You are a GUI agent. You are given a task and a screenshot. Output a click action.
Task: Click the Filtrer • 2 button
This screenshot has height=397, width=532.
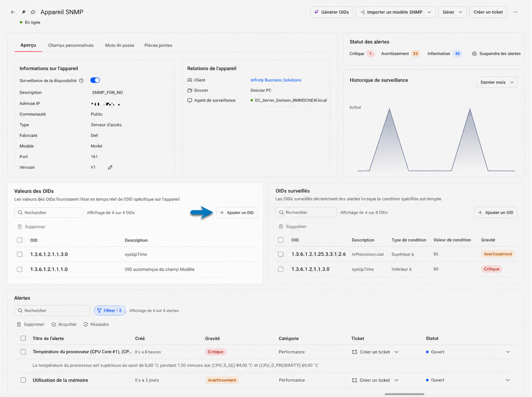pyautogui.click(x=109, y=311)
